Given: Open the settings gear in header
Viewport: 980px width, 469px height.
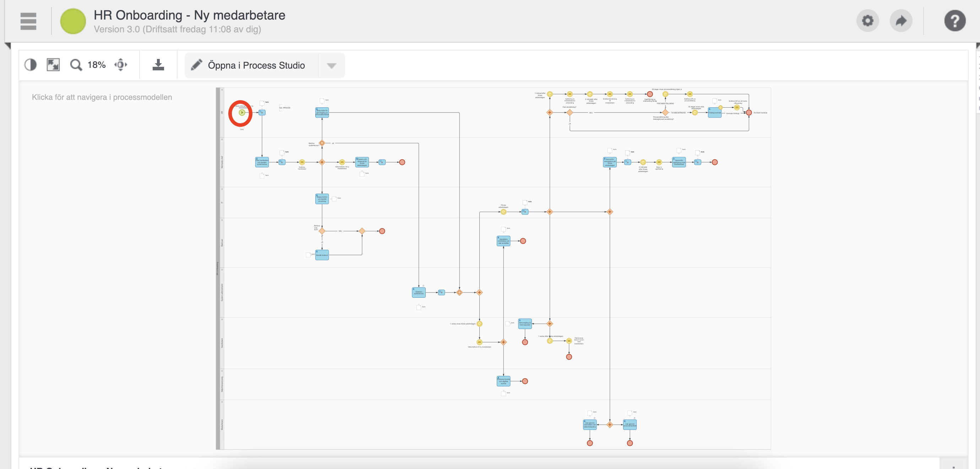Looking at the screenshot, I should pyautogui.click(x=867, y=21).
